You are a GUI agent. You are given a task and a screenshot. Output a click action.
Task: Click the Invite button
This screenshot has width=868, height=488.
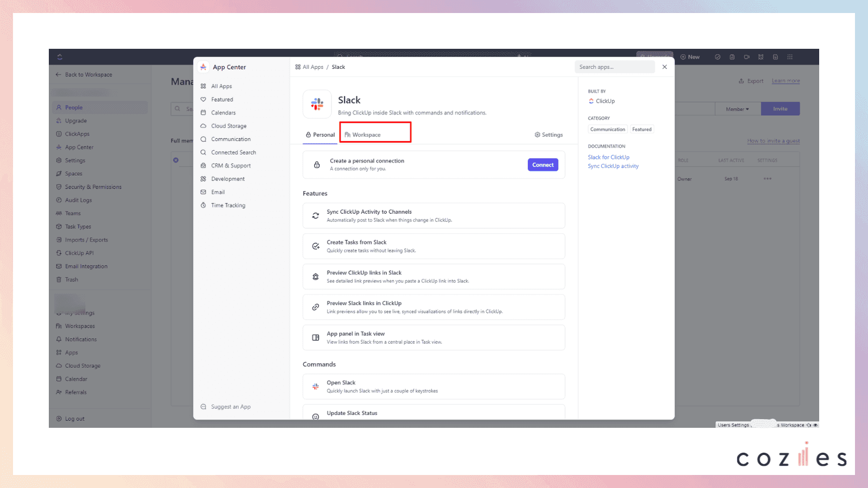click(780, 109)
